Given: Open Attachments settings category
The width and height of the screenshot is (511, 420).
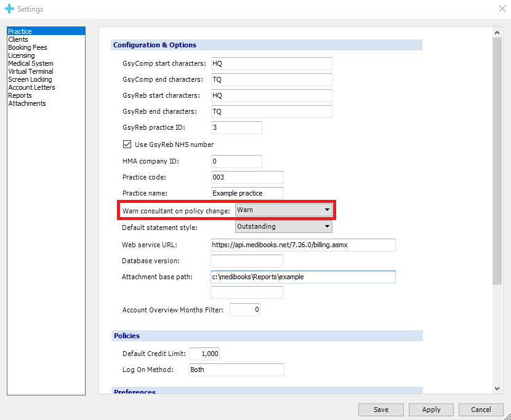Looking at the screenshot, I should point(26,103).
